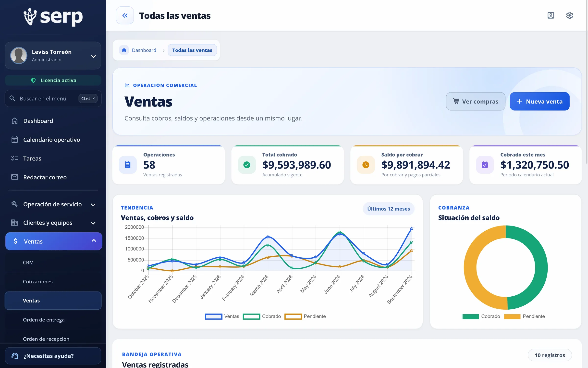The height and width of the screenshot is (368, 588).
Task: Click September 2026 Ventas data point
Action: tap(412, 229)
